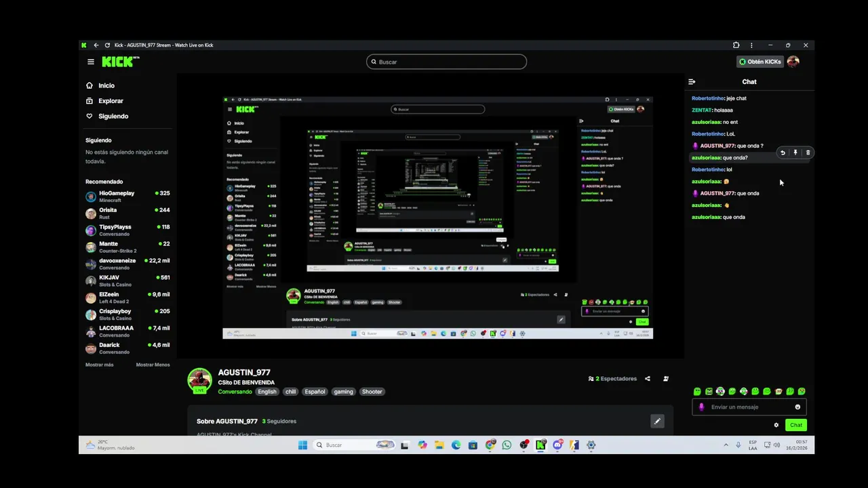
Task: Select the English tag
Action: click(267, 392)
